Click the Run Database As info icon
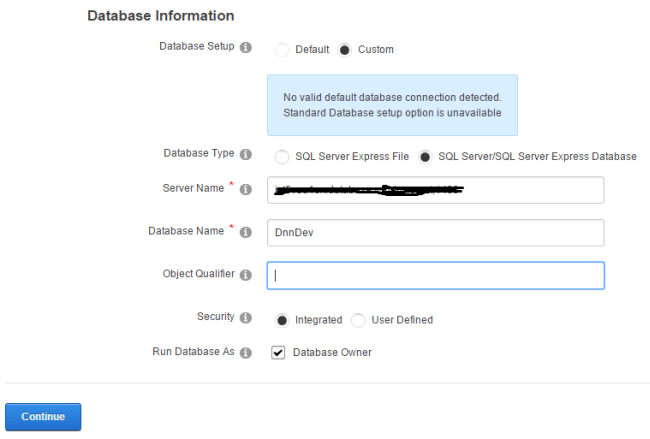The height and width of the screenshot is (439, 650). click(246, 352)
